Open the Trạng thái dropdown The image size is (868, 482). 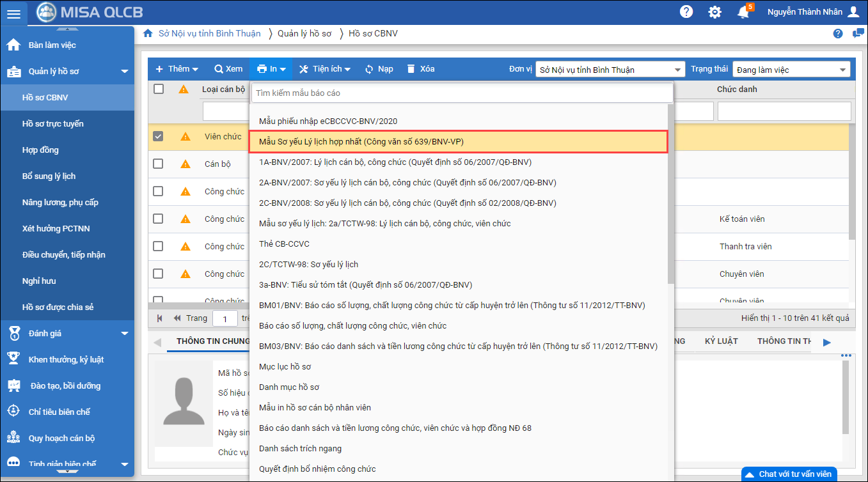tap(842, 70)
